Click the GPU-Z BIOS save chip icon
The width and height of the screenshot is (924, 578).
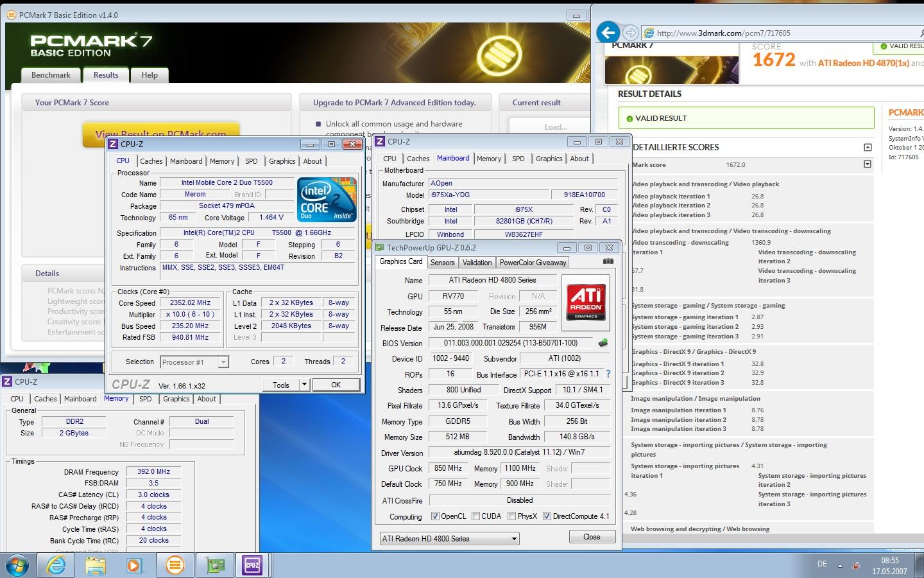603,343
